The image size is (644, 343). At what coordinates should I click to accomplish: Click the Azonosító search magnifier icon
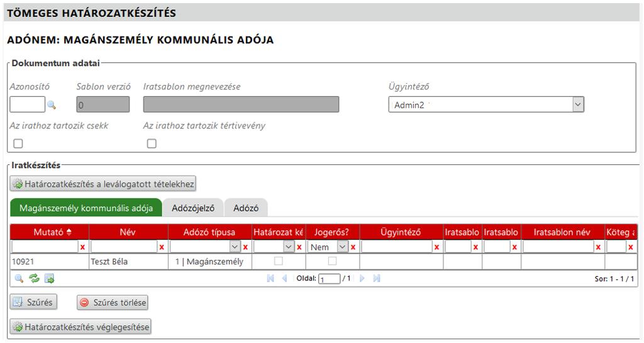click(52, 105)
